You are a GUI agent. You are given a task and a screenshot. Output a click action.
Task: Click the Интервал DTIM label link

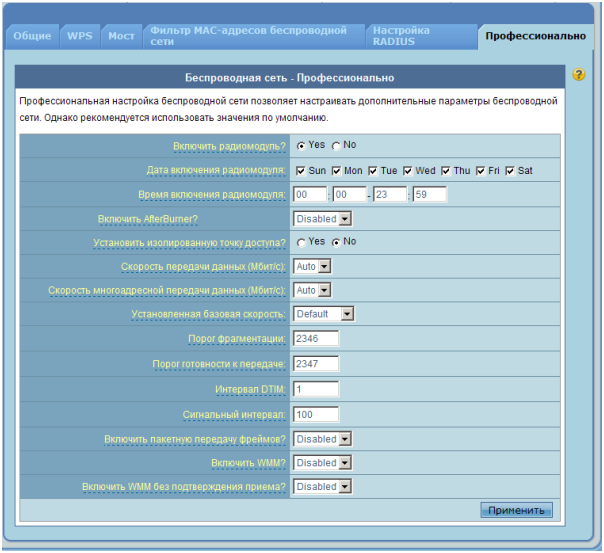(x=250, y=390)
